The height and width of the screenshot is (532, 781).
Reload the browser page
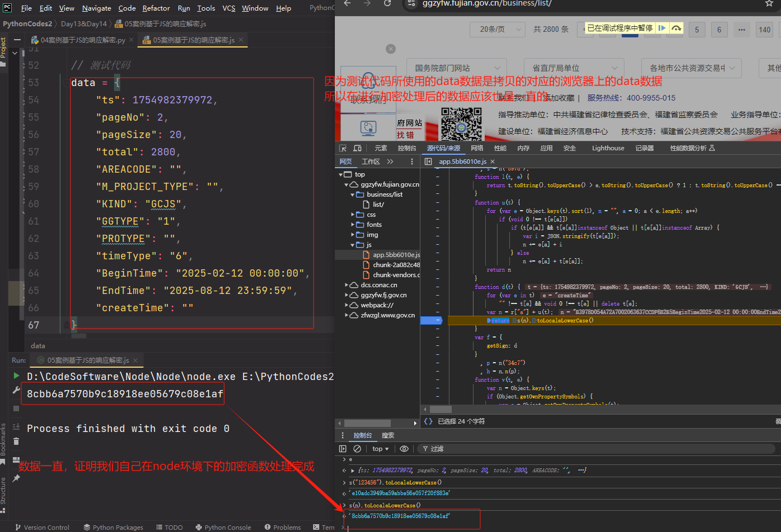pos(387,3)
